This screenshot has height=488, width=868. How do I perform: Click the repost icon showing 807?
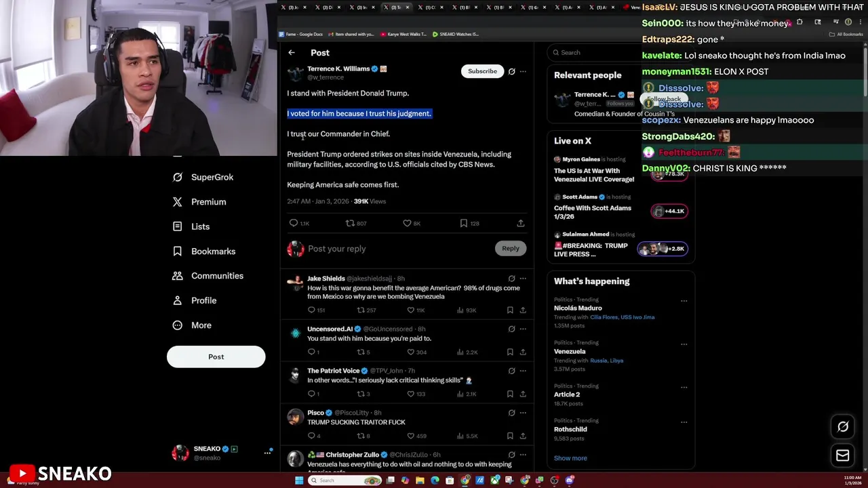350,223
